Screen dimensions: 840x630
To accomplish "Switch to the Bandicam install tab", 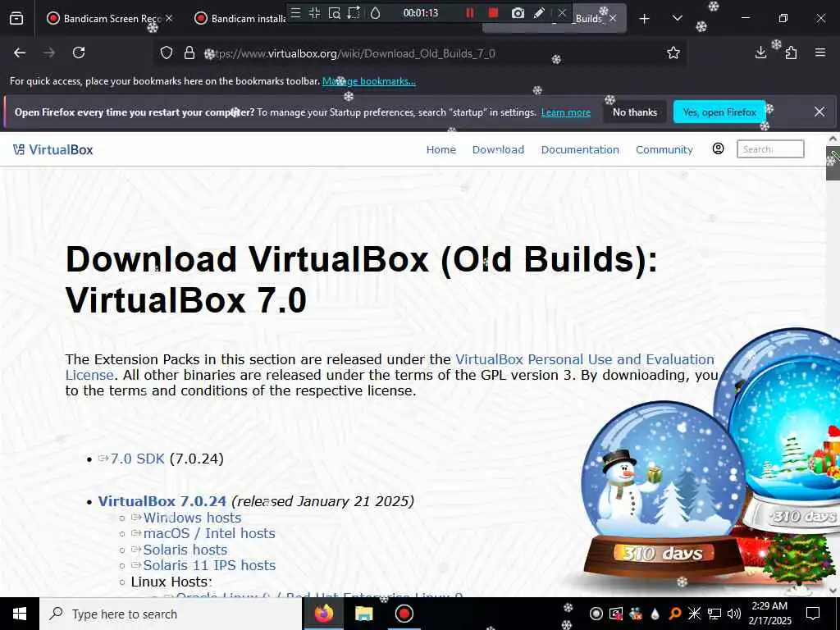I will click(240, 18).
